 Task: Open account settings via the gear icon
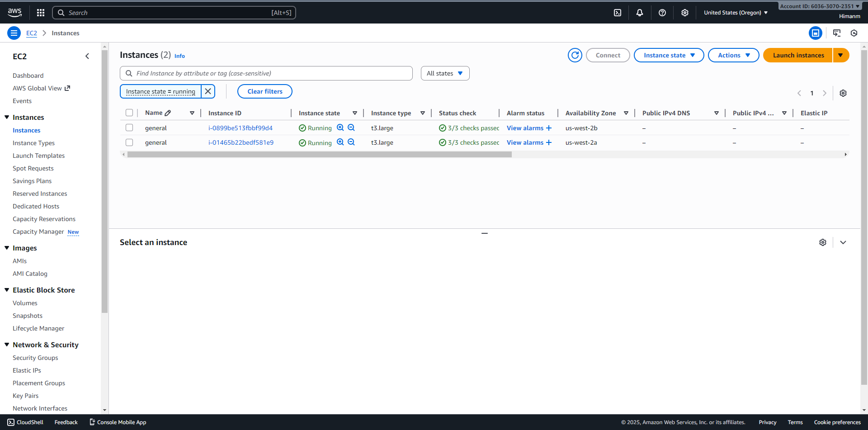click(x=684, y=12)
